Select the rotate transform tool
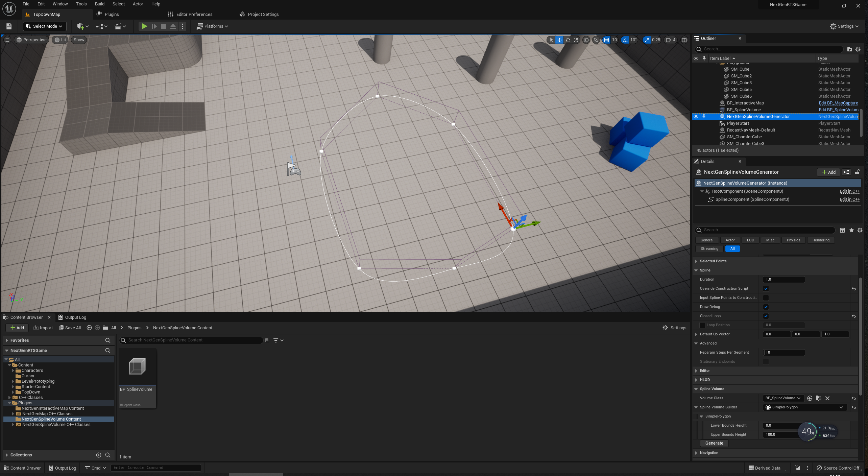 click(x=568, y=40)
